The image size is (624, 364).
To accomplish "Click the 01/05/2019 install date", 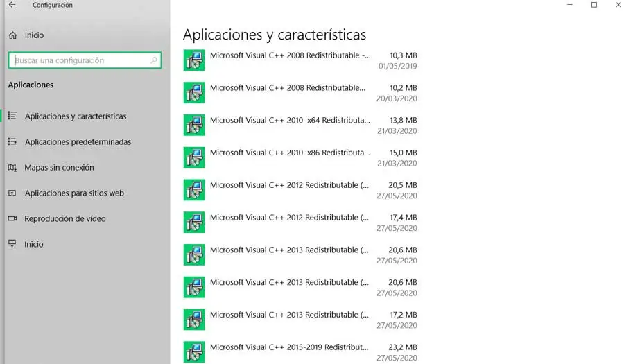I will point(397,66).
